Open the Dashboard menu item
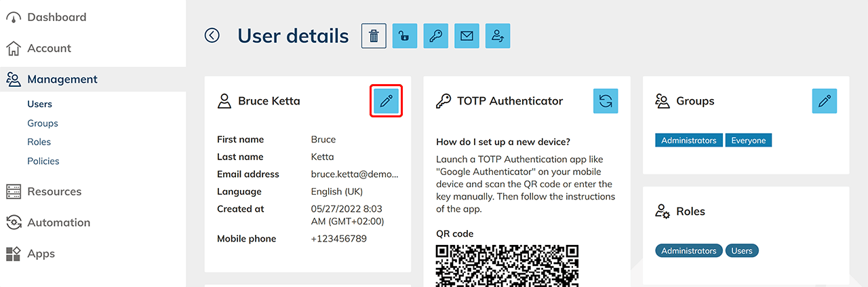The height and width of the screenshot is (287, 868). tap(56, 17)
